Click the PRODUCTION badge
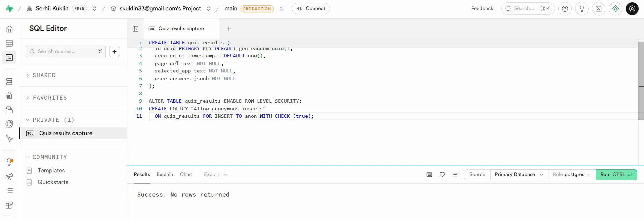Image resolution: width=644 pixels, height=219 pixels. pyautogui.click(x=257, y=9)
